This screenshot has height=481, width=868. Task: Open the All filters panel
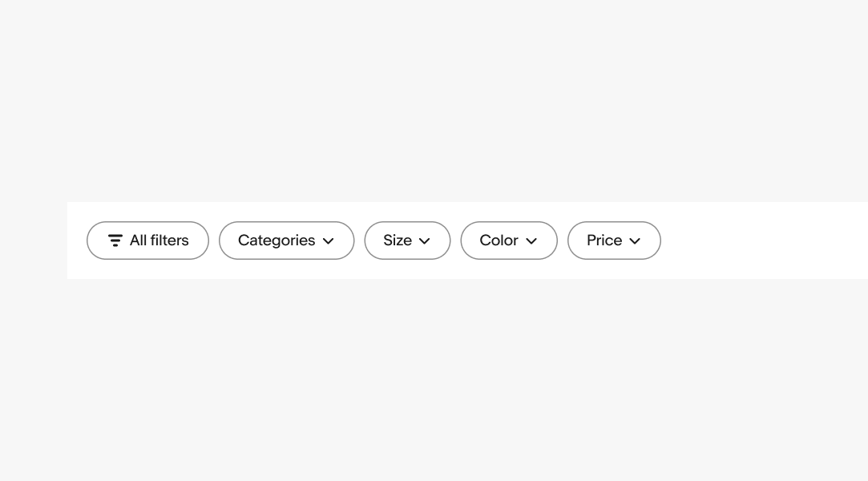coord(147,240)
